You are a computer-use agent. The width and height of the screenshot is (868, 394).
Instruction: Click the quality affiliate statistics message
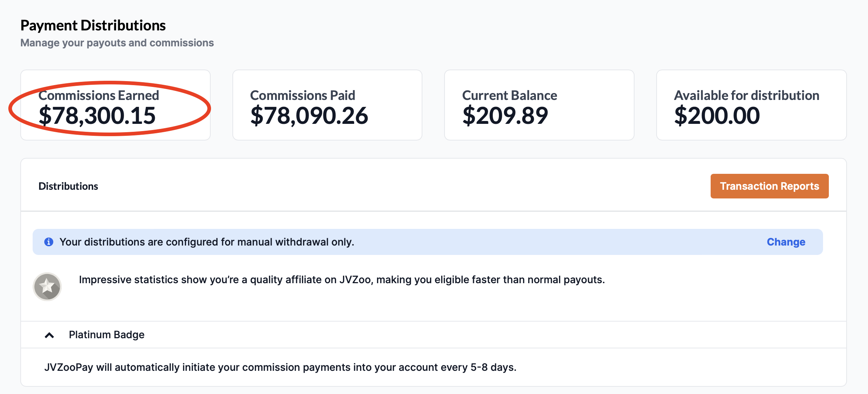(342, 280)
